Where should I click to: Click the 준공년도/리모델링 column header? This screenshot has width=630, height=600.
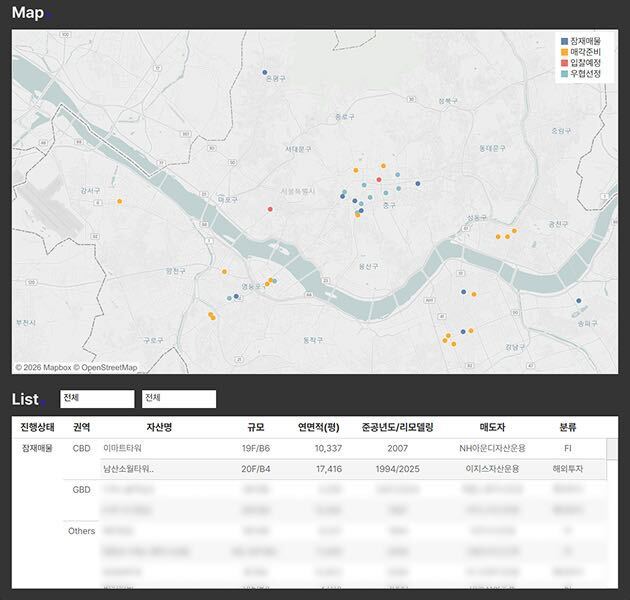[398, 427]
